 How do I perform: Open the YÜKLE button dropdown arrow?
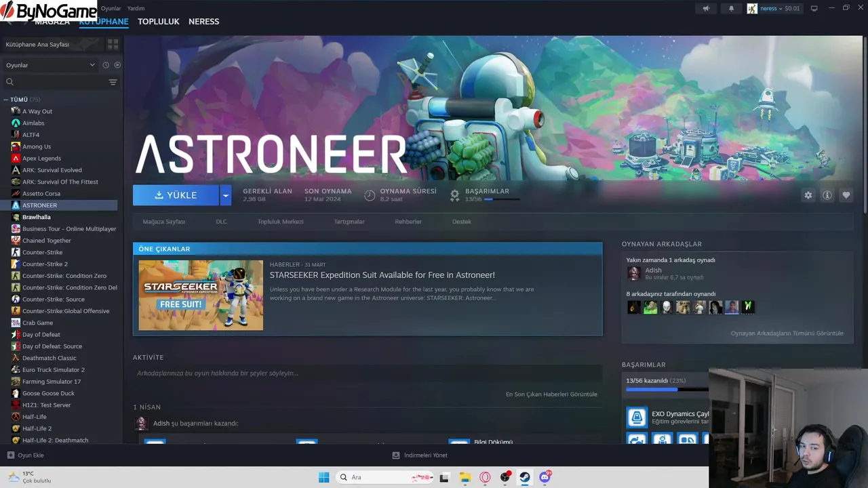[226, 195]
